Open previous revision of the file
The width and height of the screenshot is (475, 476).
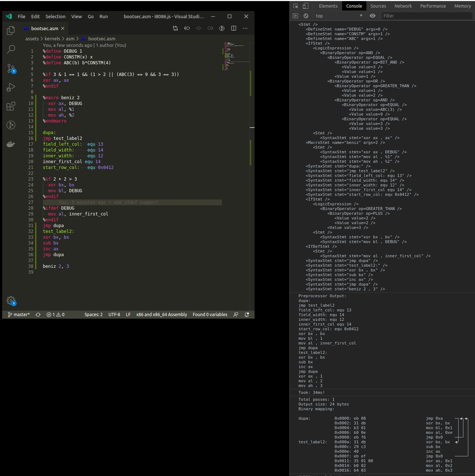click(x=187, y=28)
